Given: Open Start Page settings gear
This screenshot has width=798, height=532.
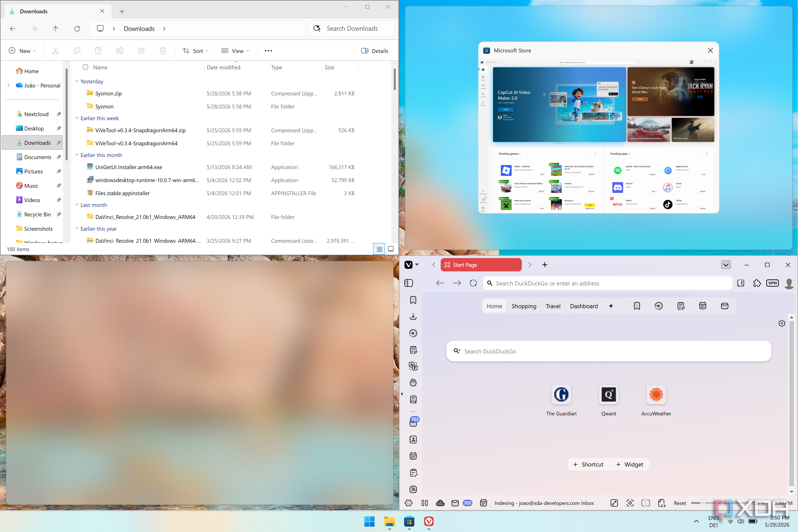Looking at the screenshot, I should point(782,323).
